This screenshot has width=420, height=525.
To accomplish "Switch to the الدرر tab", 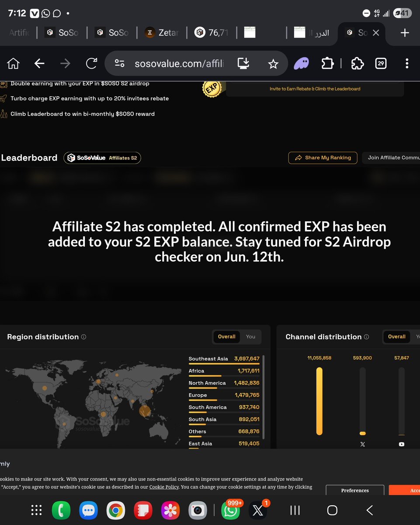I will pos(311,32).
